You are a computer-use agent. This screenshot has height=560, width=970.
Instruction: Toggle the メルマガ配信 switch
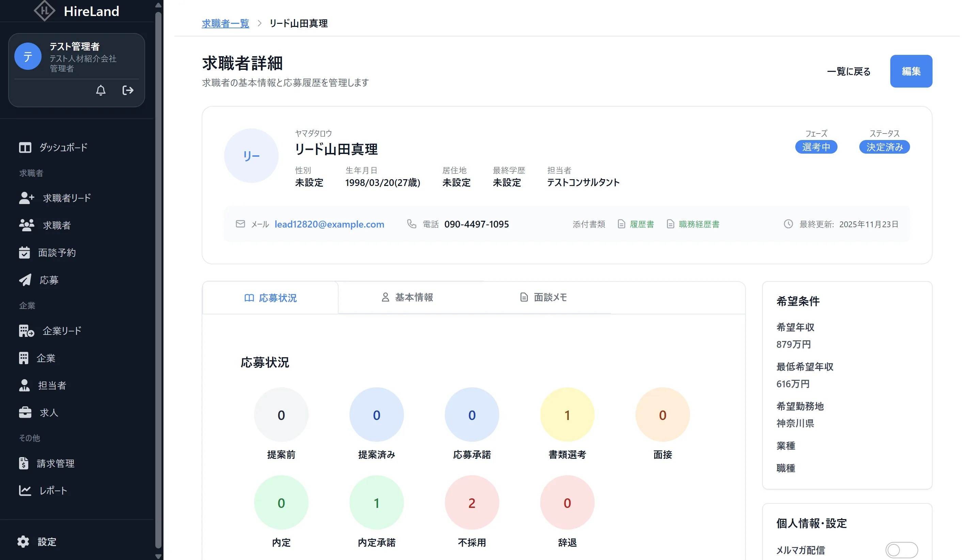tap(901, 550)
